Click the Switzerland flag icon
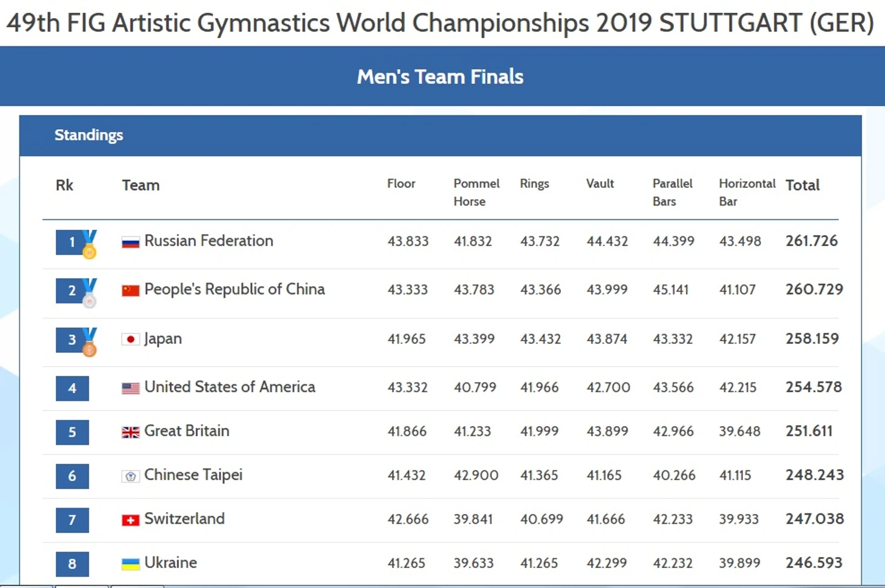 [x=130, y=520]
